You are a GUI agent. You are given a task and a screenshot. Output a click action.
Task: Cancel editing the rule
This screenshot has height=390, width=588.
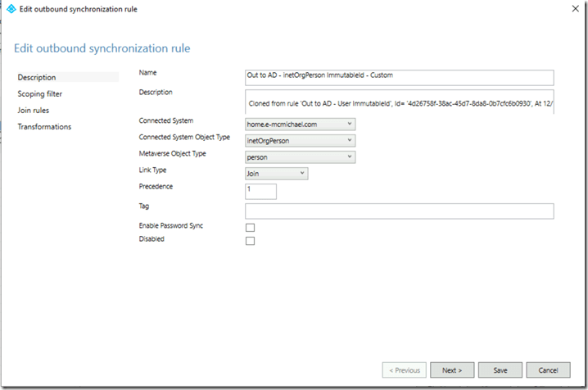(x=548, y=370)
